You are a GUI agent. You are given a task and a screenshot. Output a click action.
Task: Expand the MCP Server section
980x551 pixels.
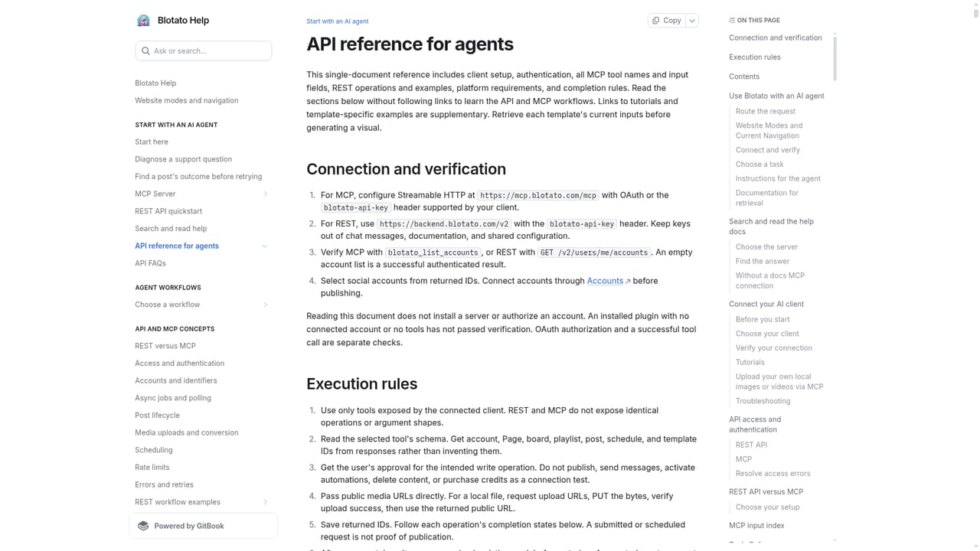pos(266,194)
